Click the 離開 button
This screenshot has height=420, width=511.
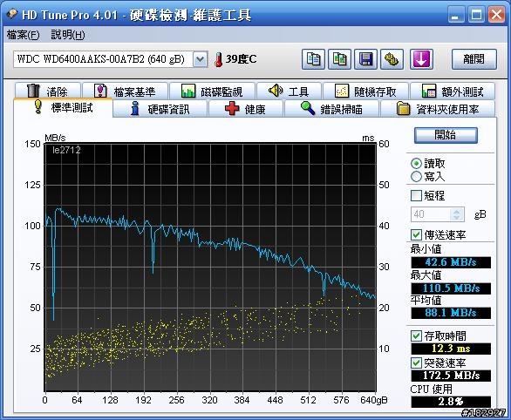(474, 59)
